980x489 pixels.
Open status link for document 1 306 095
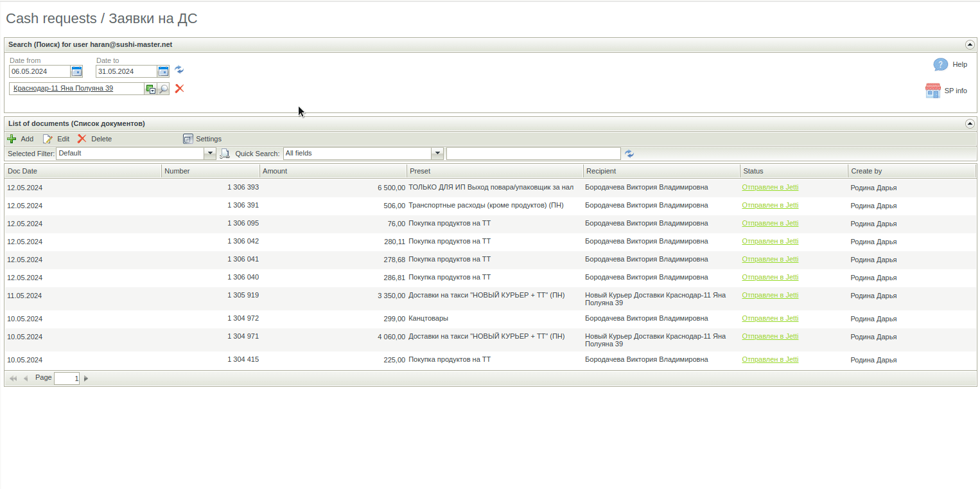click(770, 224)
